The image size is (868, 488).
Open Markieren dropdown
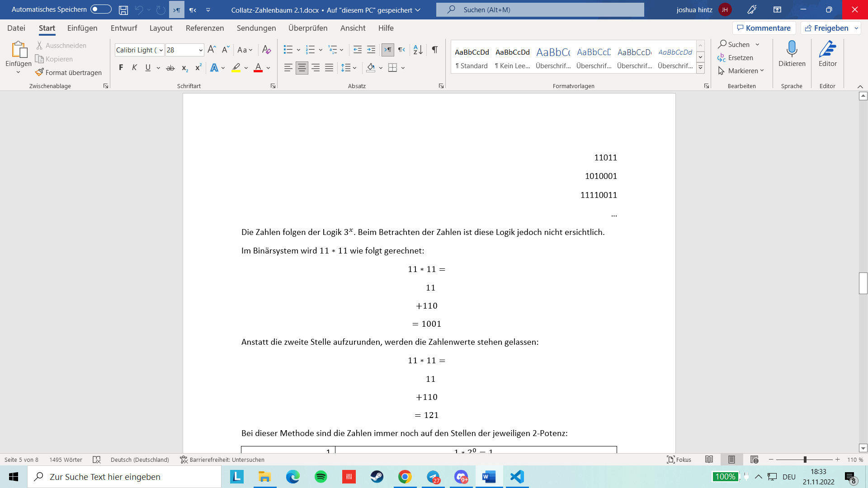click(x=741, y=70)
